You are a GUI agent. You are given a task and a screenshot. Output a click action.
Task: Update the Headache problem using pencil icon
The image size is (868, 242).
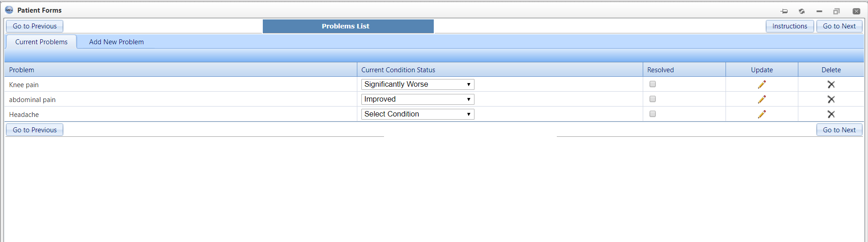click(x=762, y=114)
